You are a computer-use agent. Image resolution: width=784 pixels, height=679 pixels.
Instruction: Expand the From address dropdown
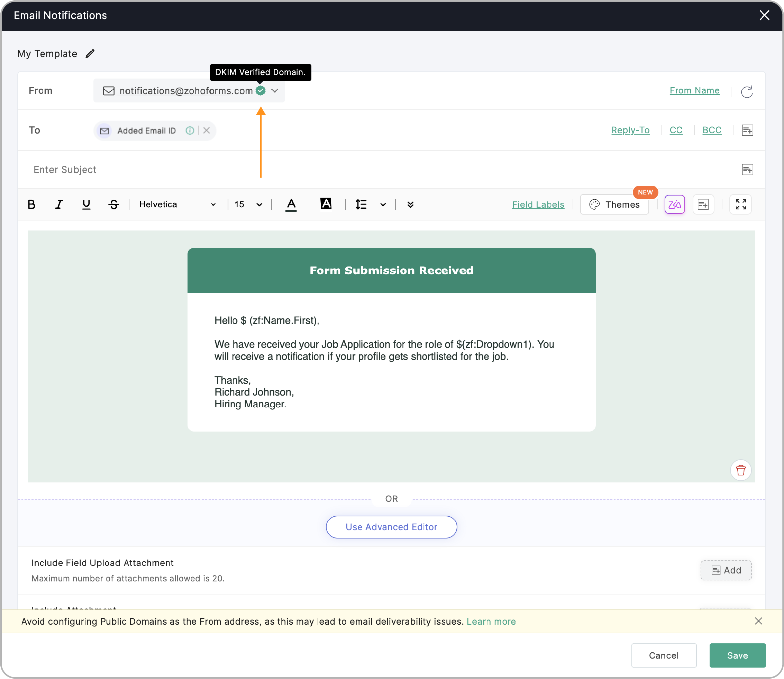click(x=275, y=91)
